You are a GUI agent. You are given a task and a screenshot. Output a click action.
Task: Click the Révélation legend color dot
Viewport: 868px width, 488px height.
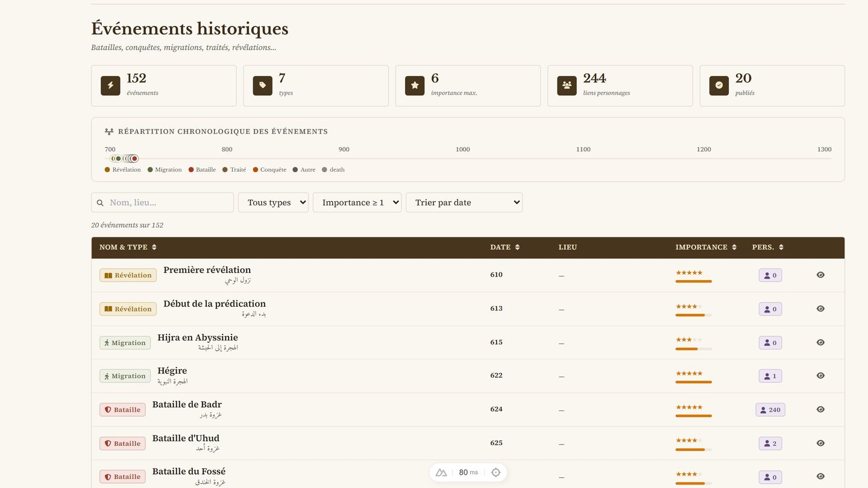click(107, 170)
